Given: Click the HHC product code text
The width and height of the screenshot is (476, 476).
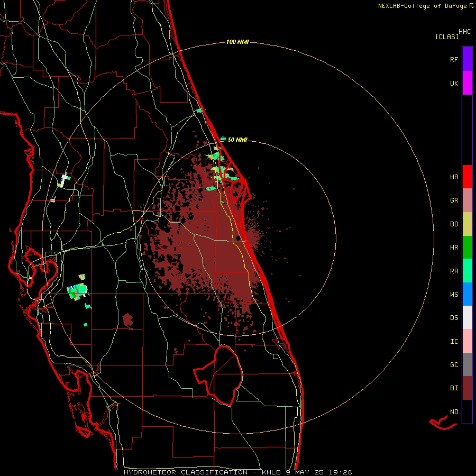Looking at the screenshot, I should click(x=464, y=32).
